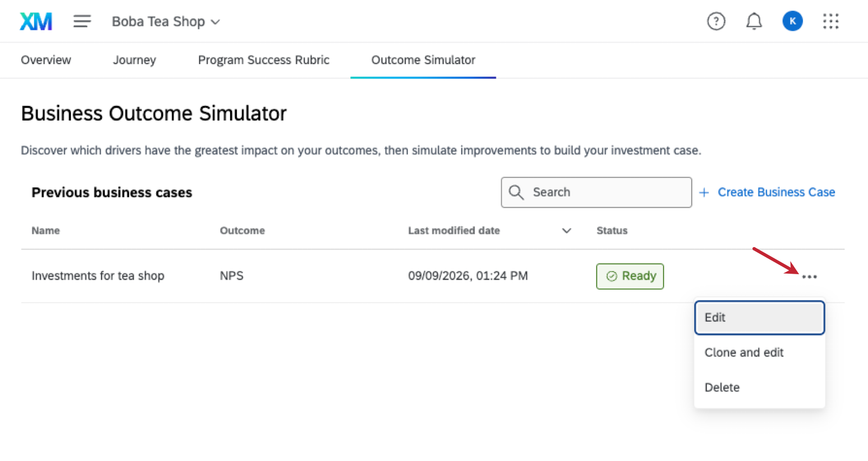This screenshot has width=868, height=461.
Task: Select Clone and edit menu option
Action: click(x=759, y=352)
